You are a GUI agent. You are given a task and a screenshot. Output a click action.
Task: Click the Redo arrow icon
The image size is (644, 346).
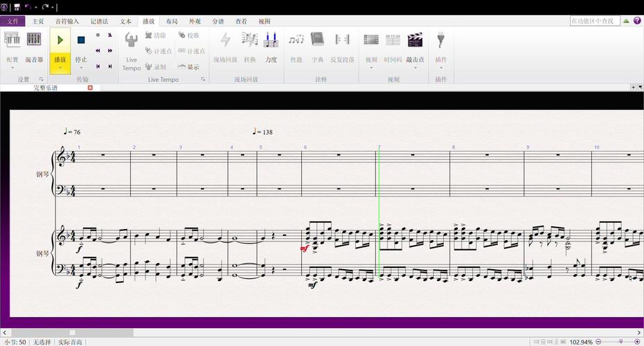click(46, 7)
